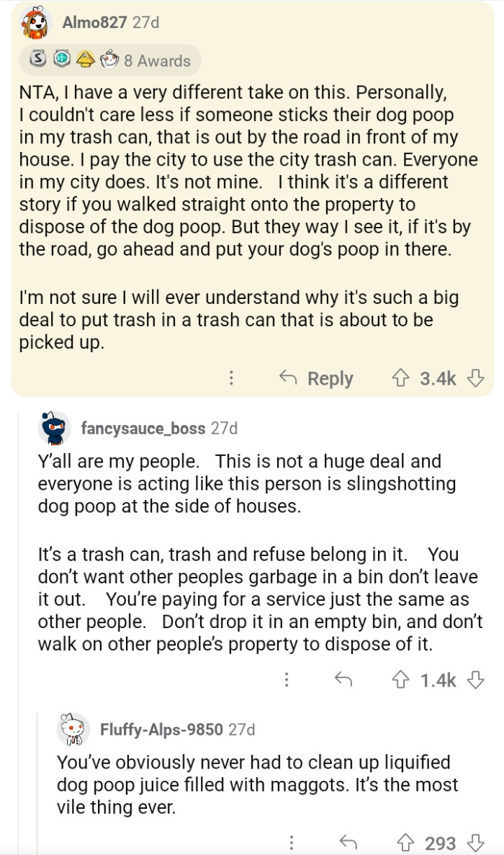Downvote fancysauce_boss's comment
This screenshot has height=855, width=504.
[476, 679]
